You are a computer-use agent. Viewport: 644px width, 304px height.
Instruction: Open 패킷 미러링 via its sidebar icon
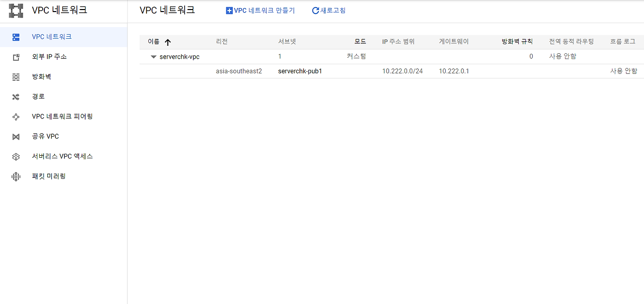pos(16,176)
